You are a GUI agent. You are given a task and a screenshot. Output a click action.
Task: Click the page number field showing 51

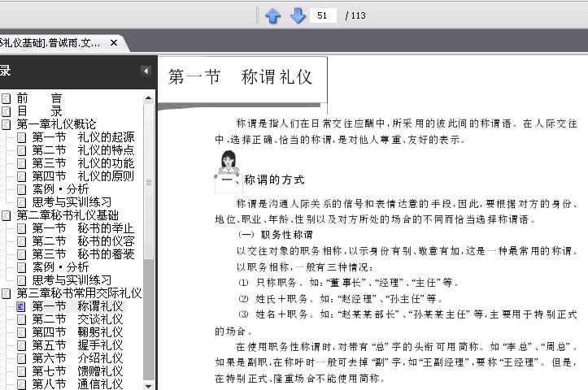pyautogui.click(x=323, y=15)
